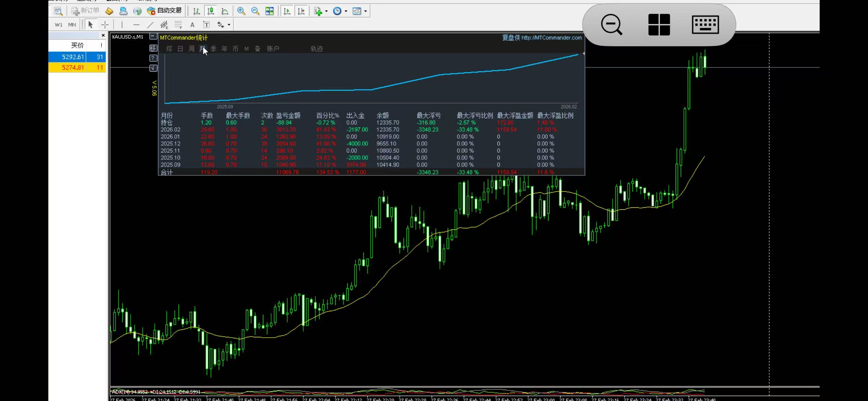Toggle chart auto scroll button

(287, 11)
